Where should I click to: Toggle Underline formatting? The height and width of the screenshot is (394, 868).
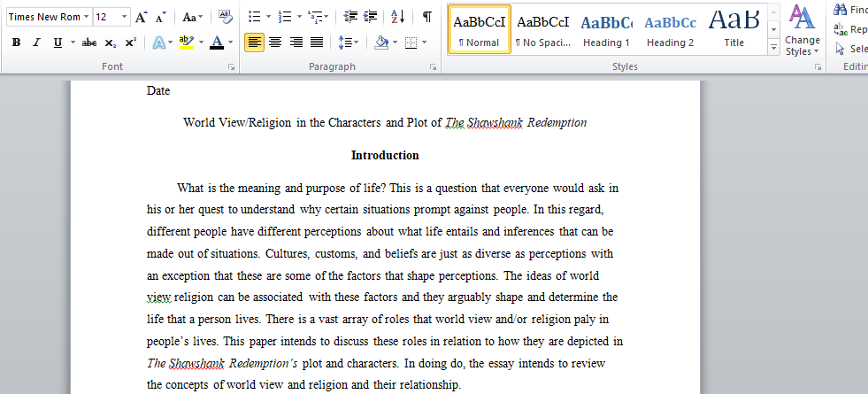click(x=57, y=42)
